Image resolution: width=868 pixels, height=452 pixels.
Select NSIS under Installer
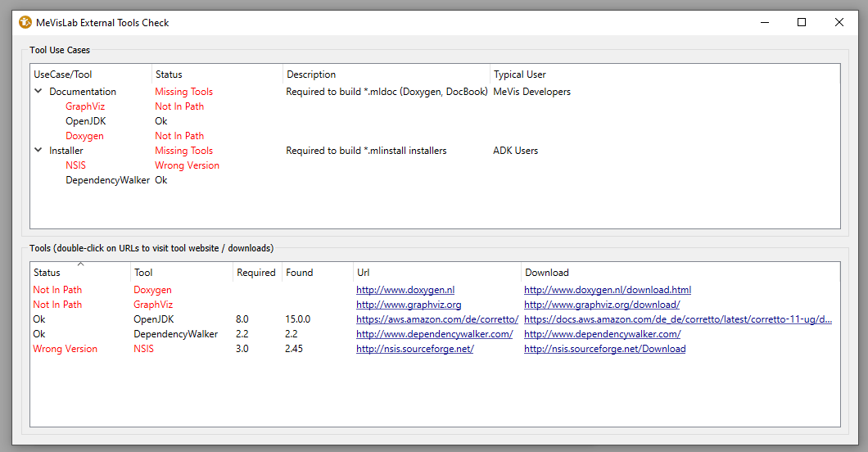[x=75, y=165]
